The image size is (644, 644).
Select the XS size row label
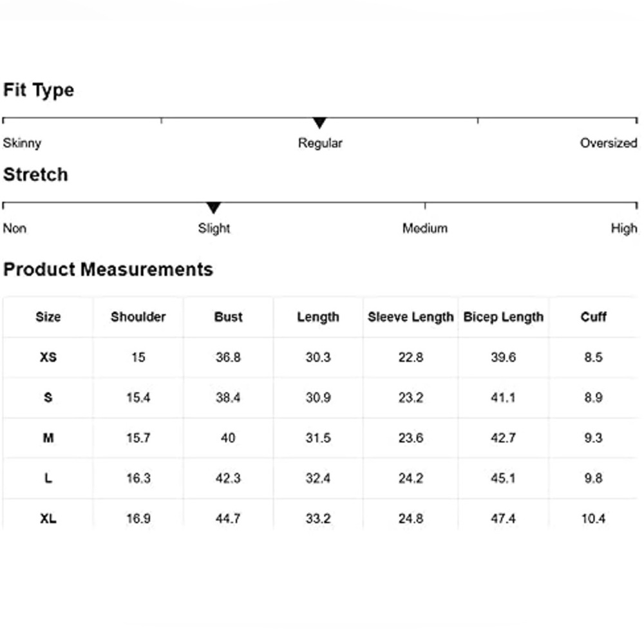click(x=48, y=357)
